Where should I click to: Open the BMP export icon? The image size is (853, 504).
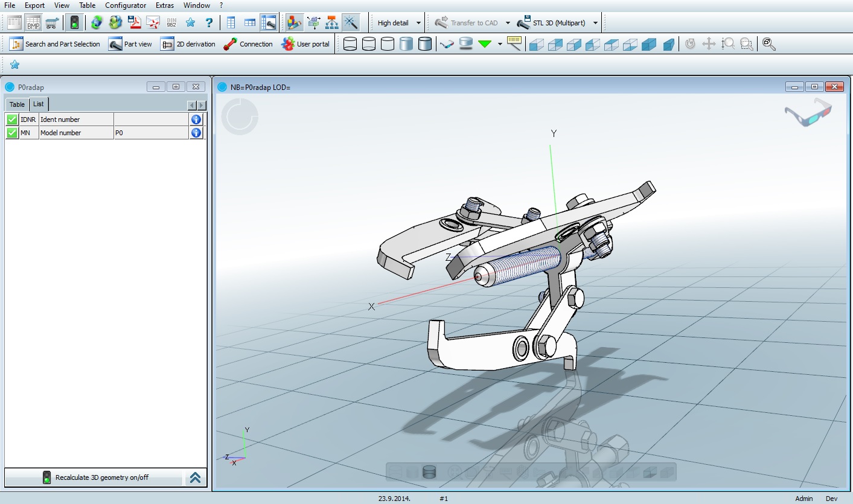coord(33,23)
